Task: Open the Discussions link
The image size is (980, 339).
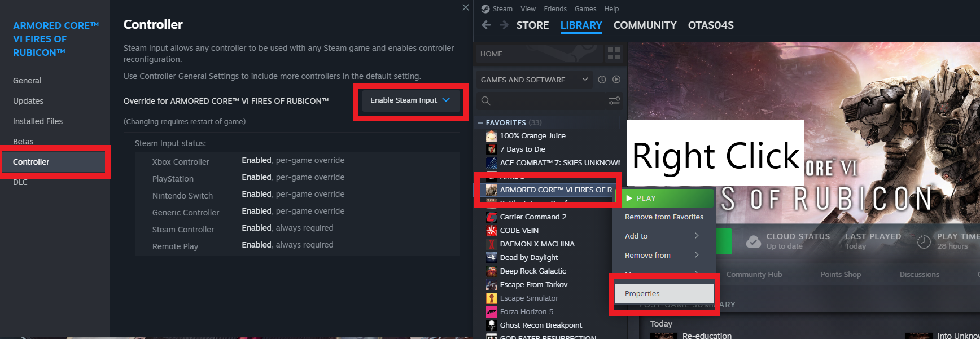Action: (x=919, y=274)
